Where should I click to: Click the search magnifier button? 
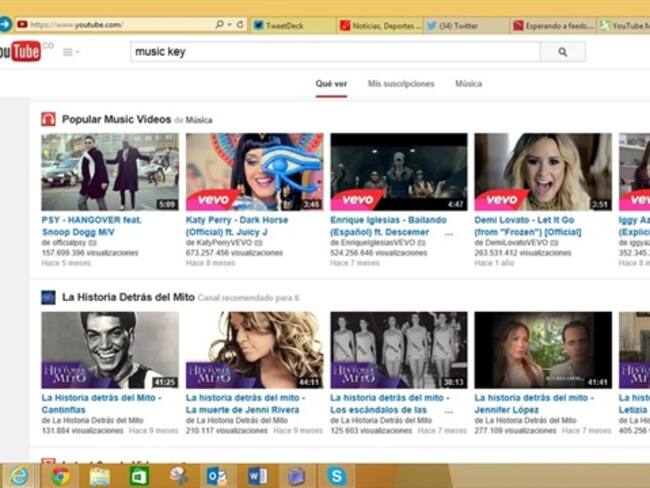point(563,52)
